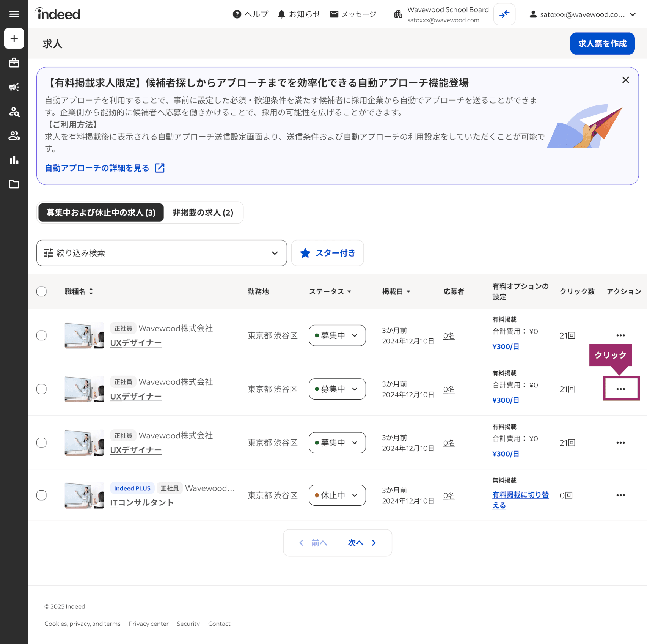Toggle the select-all checkbox in table header

[x=41, y=291]
